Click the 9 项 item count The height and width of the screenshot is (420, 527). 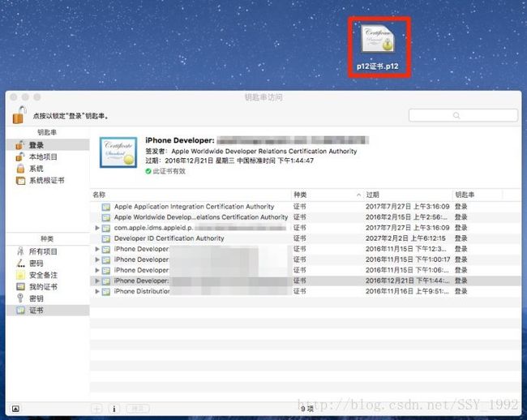tap(306, 409)
